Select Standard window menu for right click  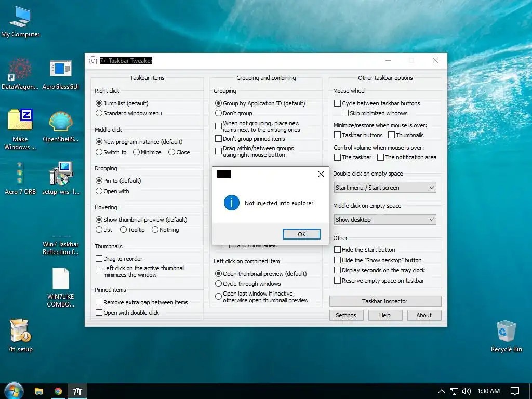point(129,113)
